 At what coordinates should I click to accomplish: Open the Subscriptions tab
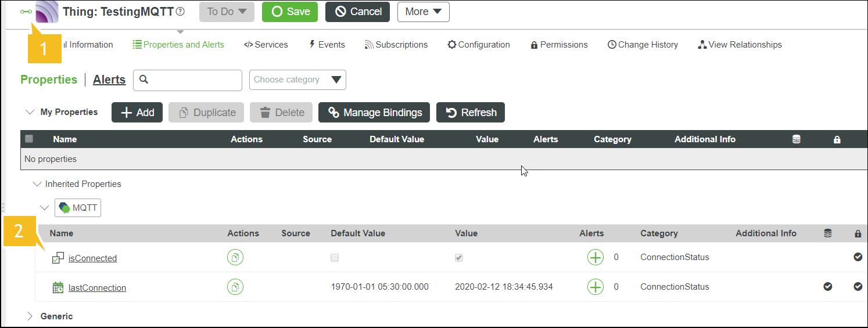tap(396, 45)
